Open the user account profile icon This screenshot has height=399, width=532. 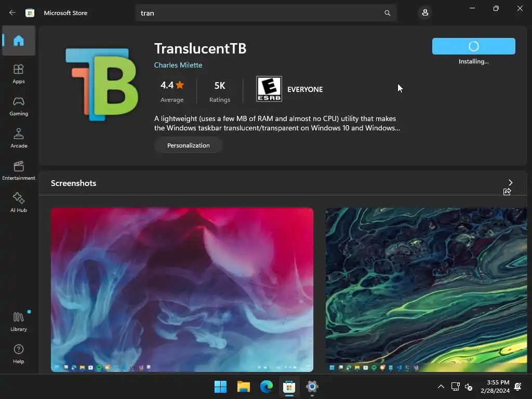click(425, 13)
